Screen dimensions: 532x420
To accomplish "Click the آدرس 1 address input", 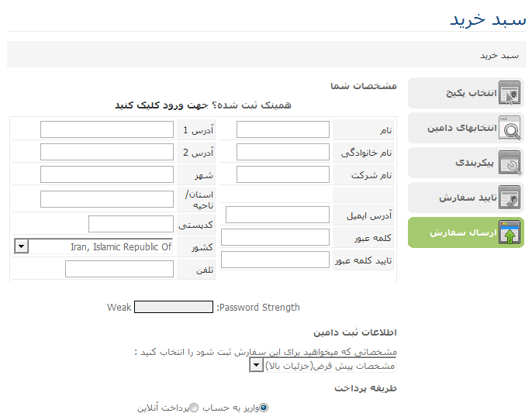I will click(107, 129).
